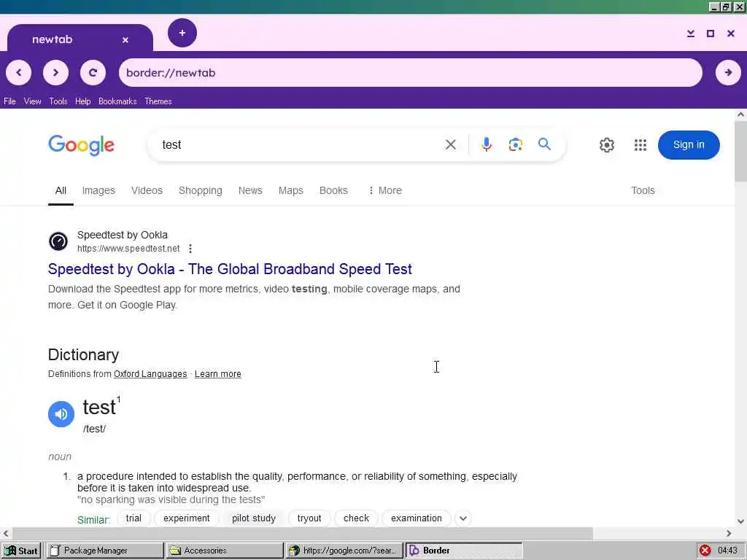Open the Help menu
This screenshot has width=747, height=560.
click(x=83, y=101)
